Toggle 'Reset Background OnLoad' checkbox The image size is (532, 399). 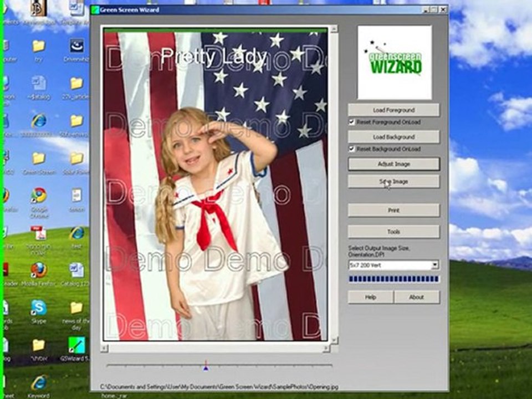coord(352,149)
